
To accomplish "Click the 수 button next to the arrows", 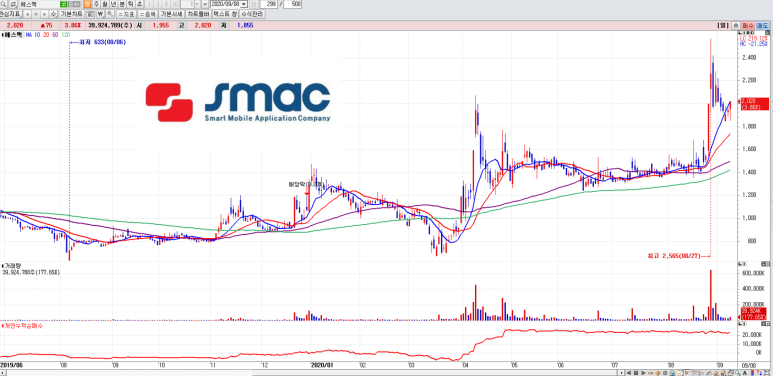I will tap(53, 14).
